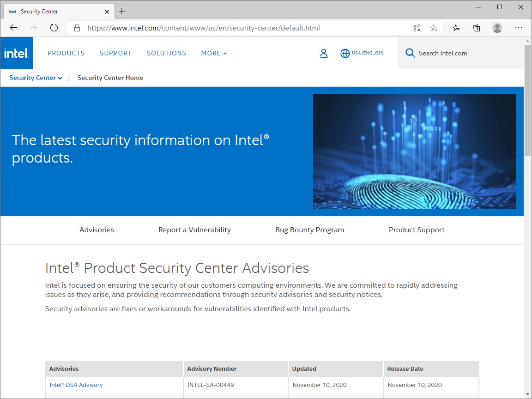
Task: Click the lock icon in the address bar
Action: pyautogui.click(x=77, y=28)
